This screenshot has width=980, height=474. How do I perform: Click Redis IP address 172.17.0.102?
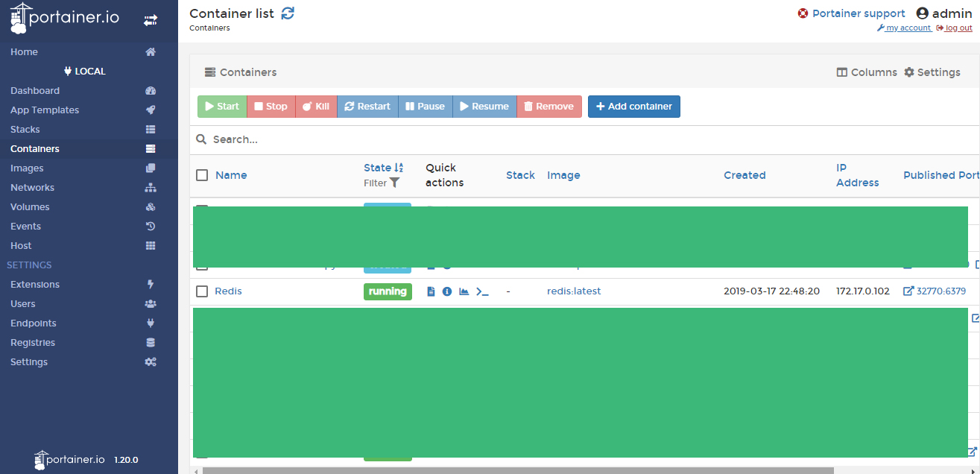click(x=863, y=291)
